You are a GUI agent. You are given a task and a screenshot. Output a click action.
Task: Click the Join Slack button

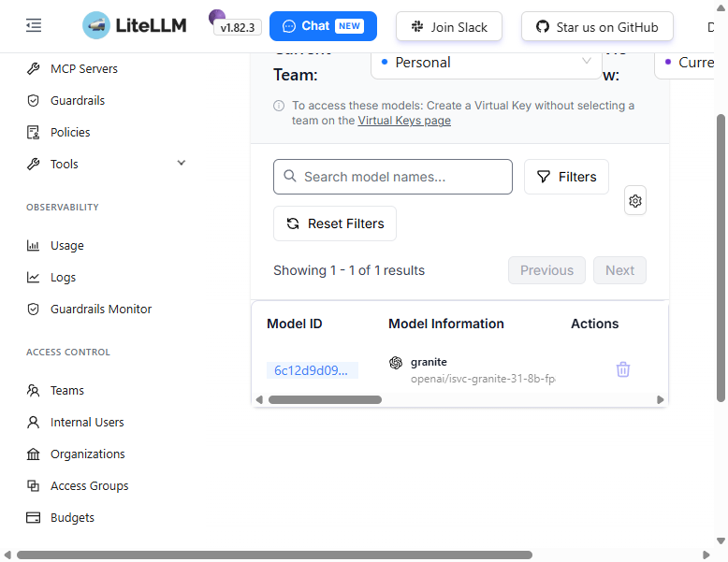point(449,27)
